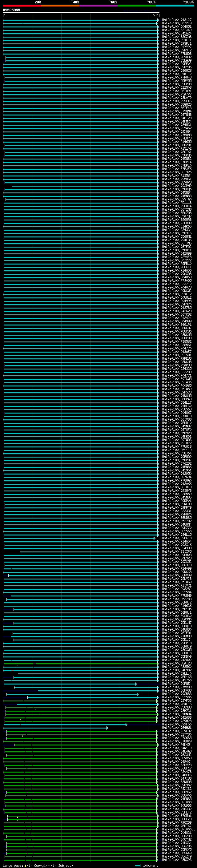Viewport: 197px width, 868px height.
Task: Select the UniRef100_A5BV55 label
Action: click(x=177, y=81)
